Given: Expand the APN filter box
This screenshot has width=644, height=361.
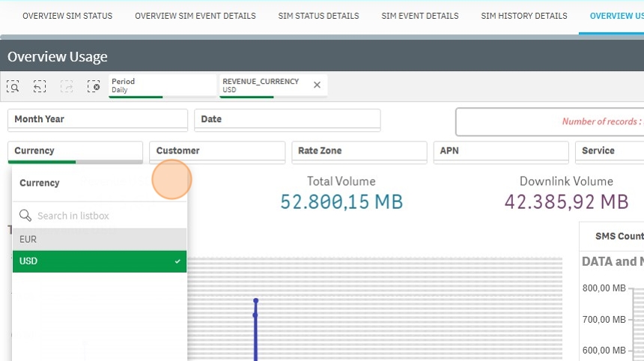Looking at the screenshot, I should 501,151.
